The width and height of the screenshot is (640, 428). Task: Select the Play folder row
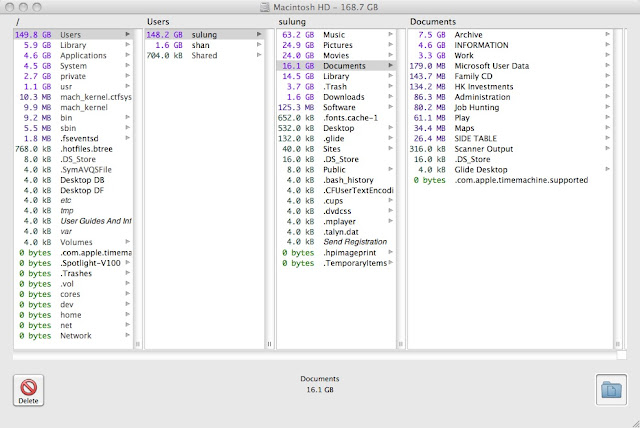click(x=510, y=118)
